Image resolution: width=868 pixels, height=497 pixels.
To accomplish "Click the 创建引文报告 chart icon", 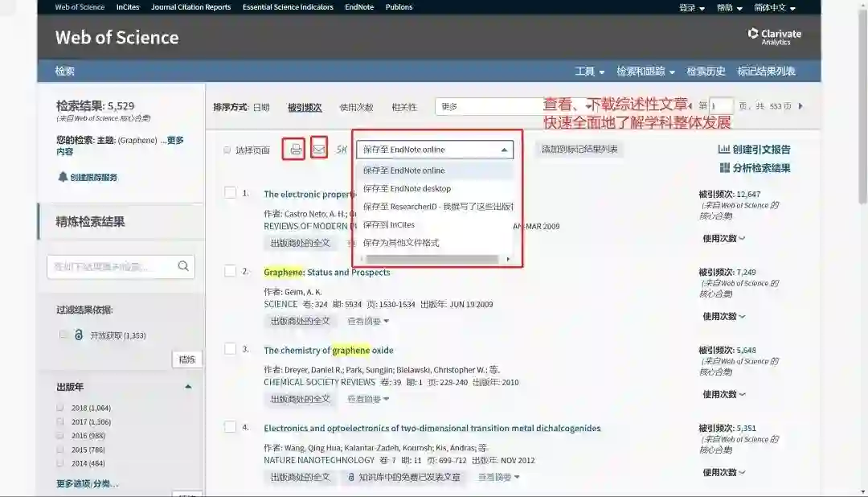I will (x=723, y=149).
